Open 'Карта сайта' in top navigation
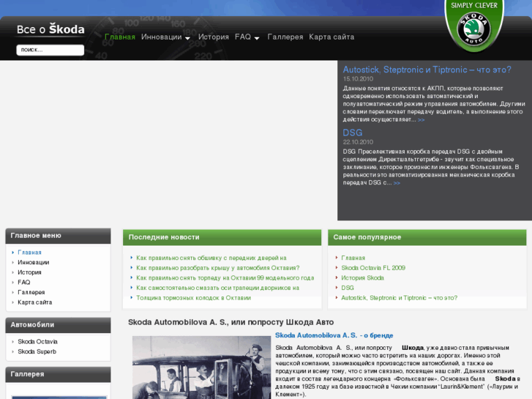This screenshot has width=532, height=399. [x=331, y=37]
